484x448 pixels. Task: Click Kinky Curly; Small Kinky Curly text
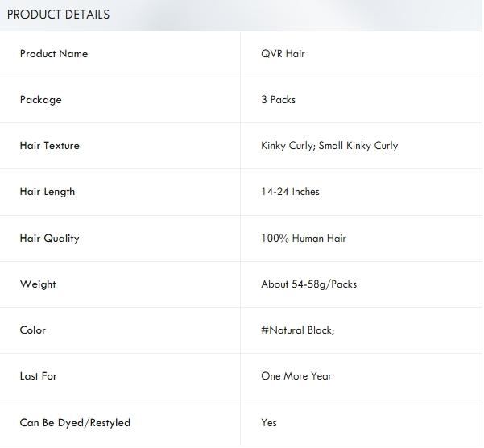coord(329,146)
